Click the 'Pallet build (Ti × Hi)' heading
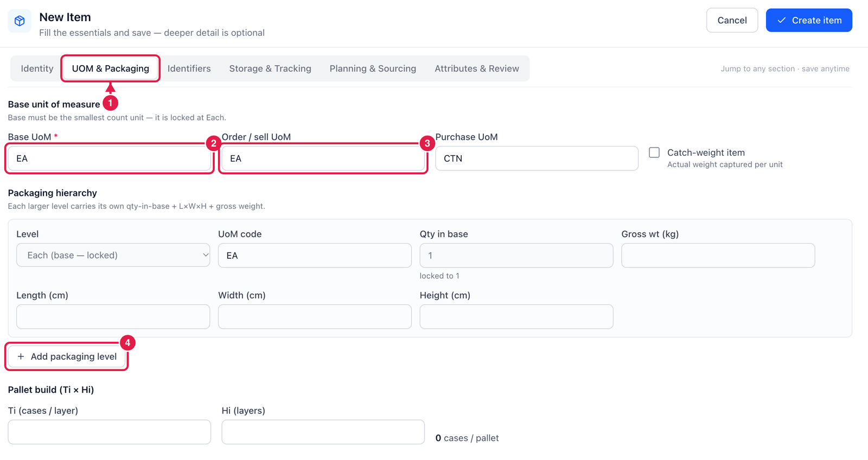Screen dimensions: 868x460 [x=51, y=389]
